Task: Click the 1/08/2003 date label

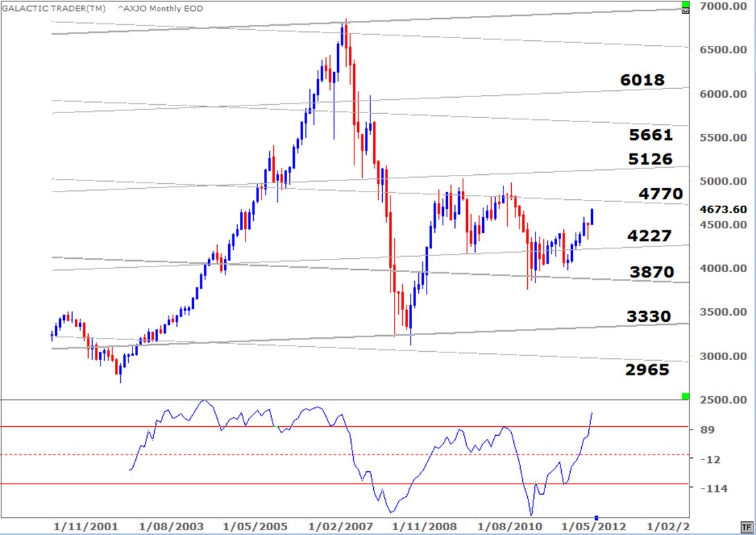Action: point(171,526)
